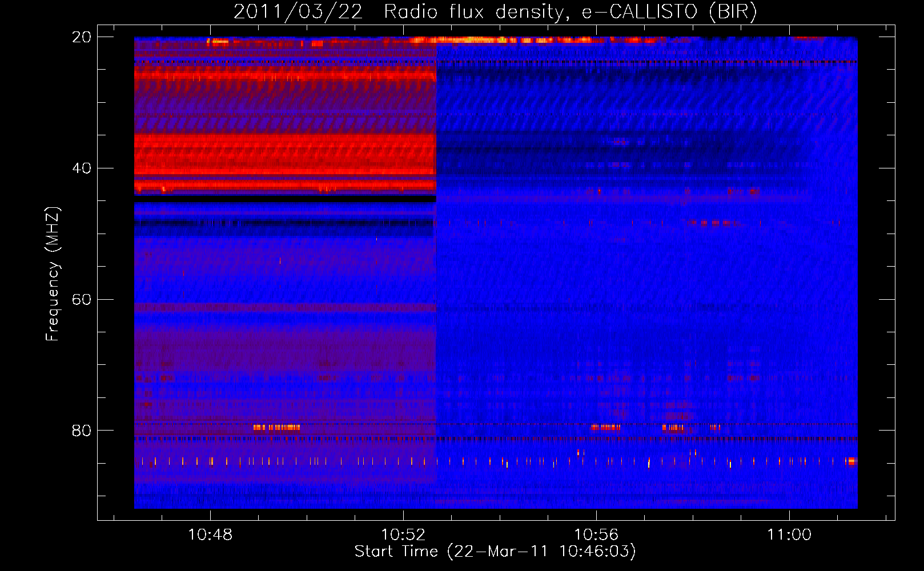Click the plot title 'Radio flux density, e-CALLISTO (BIR)'
Image resolution: width=924 pixels, height=571 pixels.
570,11
